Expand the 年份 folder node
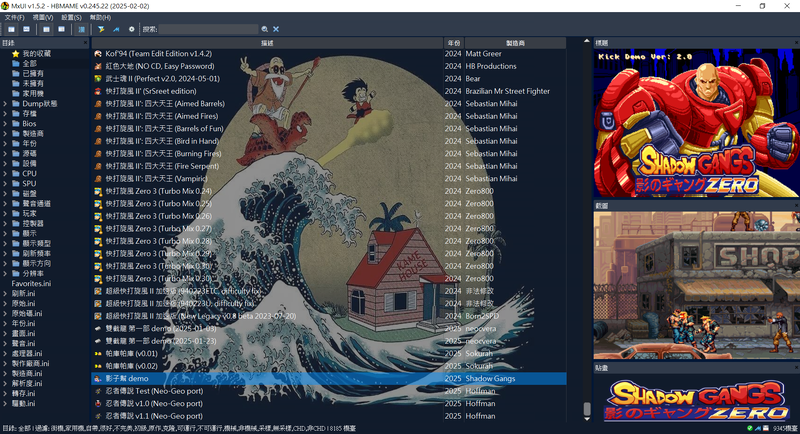Image resolution: width=800 pixels, height=434 pixels. (x=5, y=143)
